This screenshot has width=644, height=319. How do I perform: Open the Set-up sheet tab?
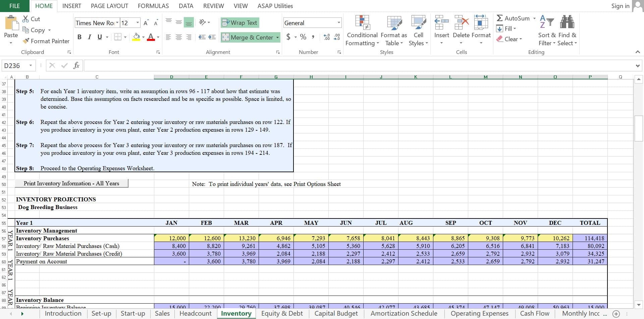(101, 314)
